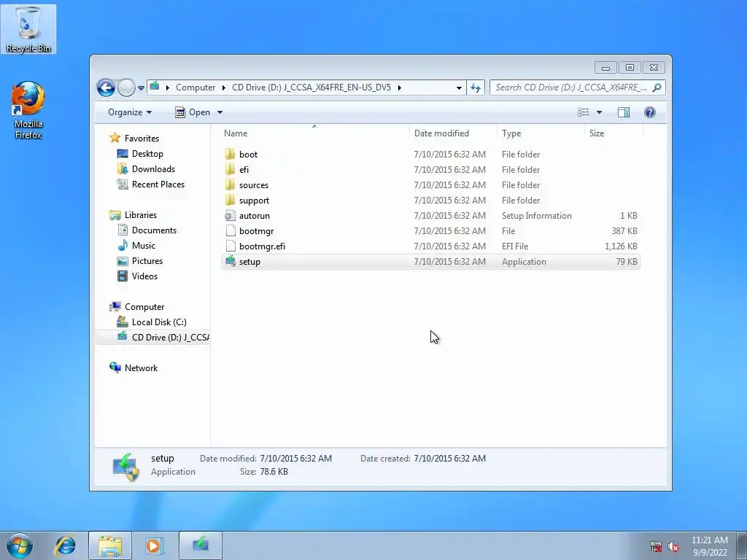The image size is (747, 560).
Task: Open the Organize menu
Action: coord(130,112)
